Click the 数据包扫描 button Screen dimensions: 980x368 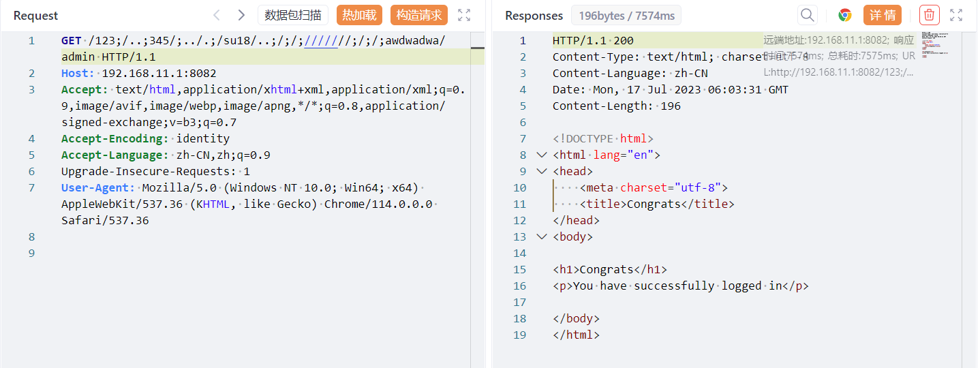[293, 15]
